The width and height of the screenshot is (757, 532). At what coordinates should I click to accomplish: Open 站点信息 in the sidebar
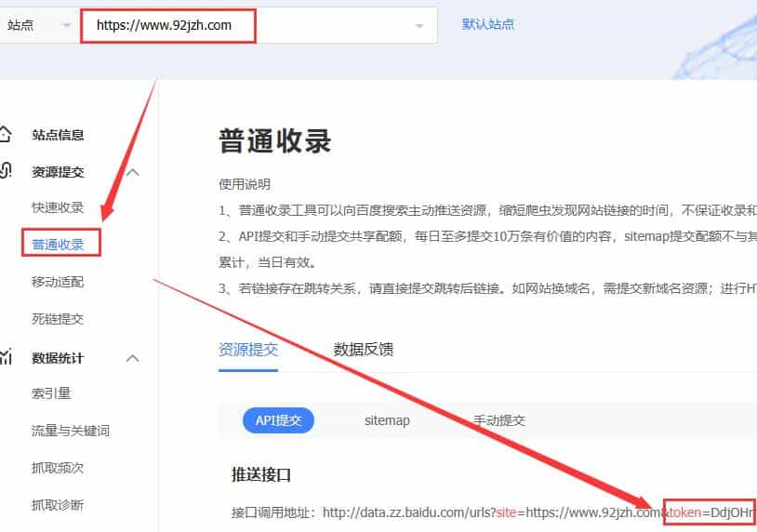58,135
